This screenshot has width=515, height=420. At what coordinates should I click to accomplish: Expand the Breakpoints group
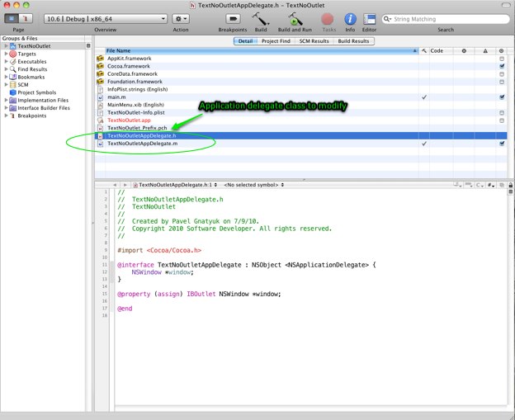(6, 116)
